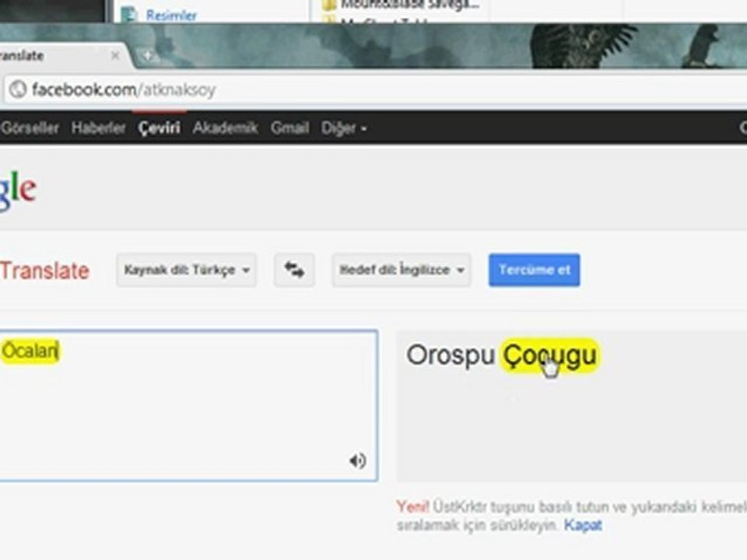Click the address bar URL field
This screenshot has width=747, height=560.
coord(375,89)
